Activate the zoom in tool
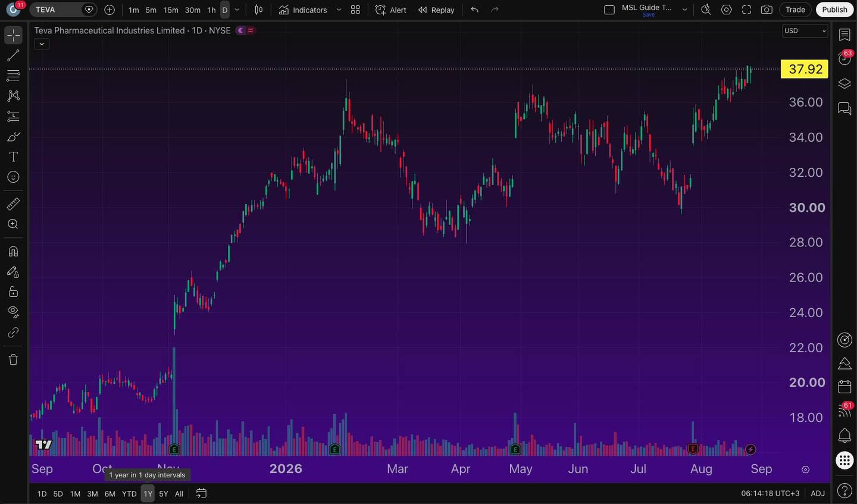Viewport: 857px width, 504px height. coord(13,224)
